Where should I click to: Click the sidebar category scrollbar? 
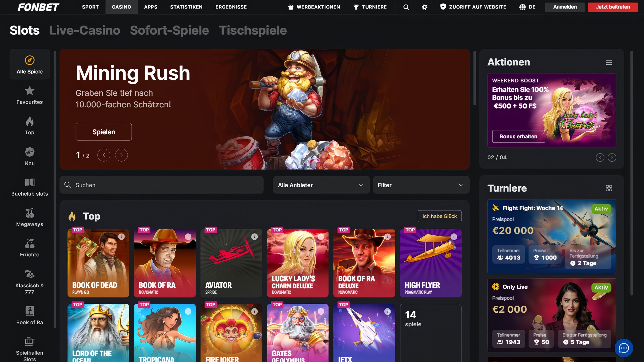[55, 189]
